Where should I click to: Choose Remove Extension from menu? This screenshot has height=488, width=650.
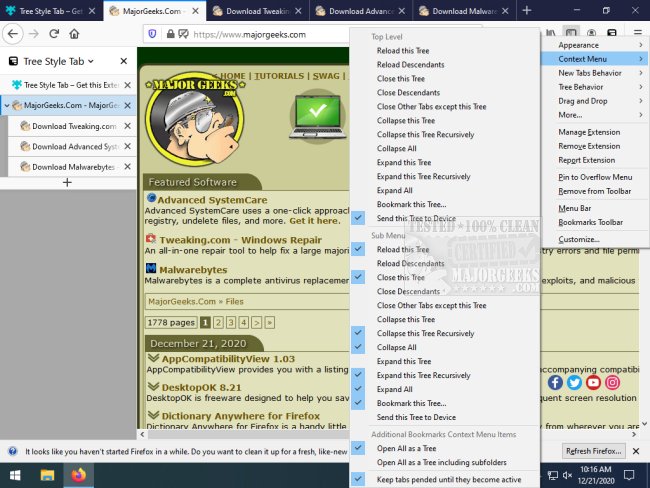click(595, 146)
